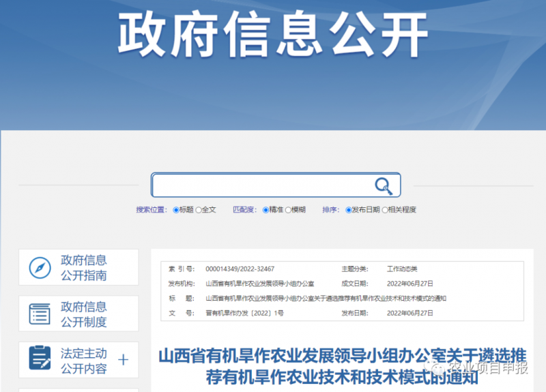Click the clipboard icon for 法定主动公开内容
The height and width of the screenshot is (392, 546).
click(x=40, y=357)
